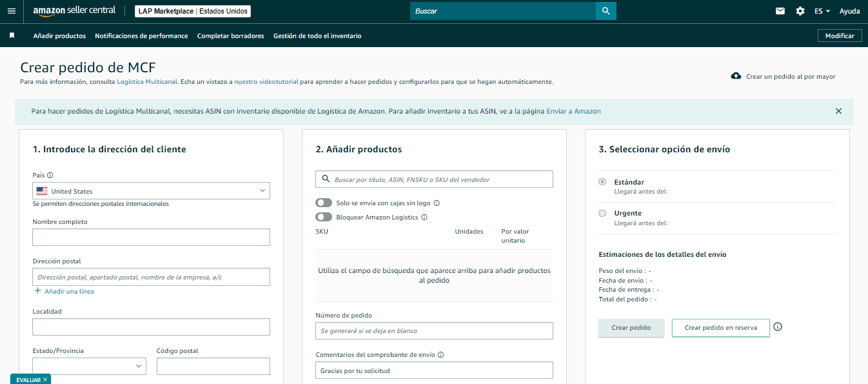
Task: Click the Amazon Seller Central logo
Action: pyautogui.click(x=74, y=11)
